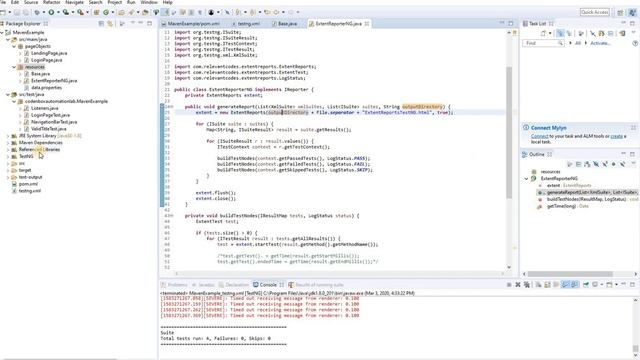Open dropdown arrow next to Run button
Screen dimensions: 640x360
pos(58,12)
